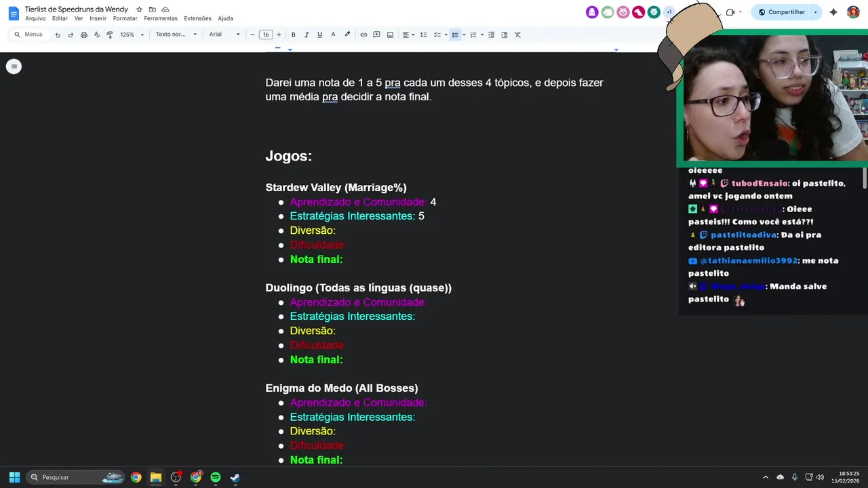Decrease the indent
868x488 pixels.
click(491, 35)
